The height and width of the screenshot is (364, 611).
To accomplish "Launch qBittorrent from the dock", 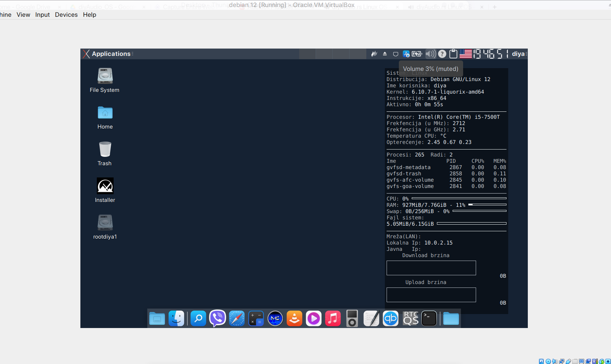I will [x=390, y=319].
